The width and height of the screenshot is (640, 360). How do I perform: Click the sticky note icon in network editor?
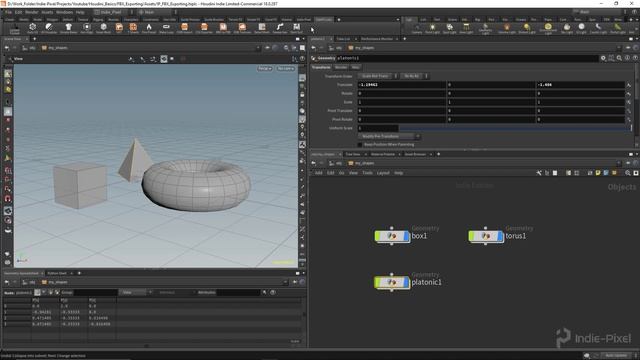(598, 173)
